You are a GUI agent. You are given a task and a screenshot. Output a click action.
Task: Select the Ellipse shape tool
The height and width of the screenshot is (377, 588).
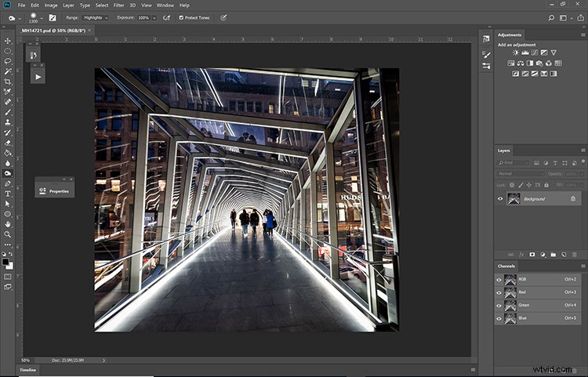pos(8,214)
